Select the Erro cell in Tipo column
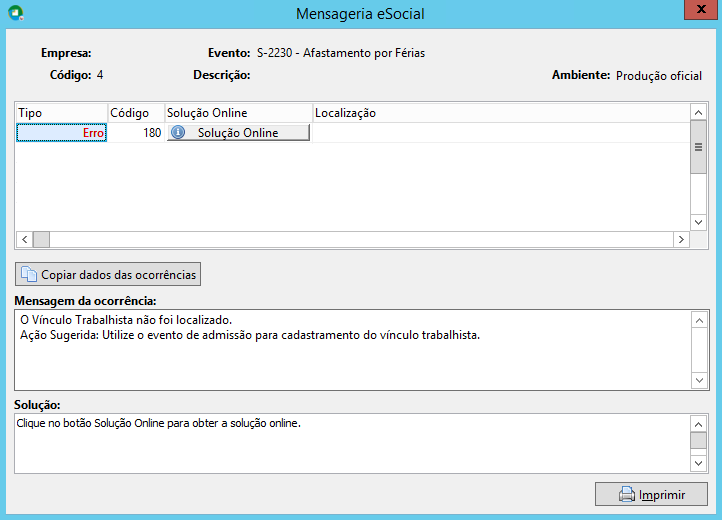Viewport: 722px width, 520px height. 61,133
